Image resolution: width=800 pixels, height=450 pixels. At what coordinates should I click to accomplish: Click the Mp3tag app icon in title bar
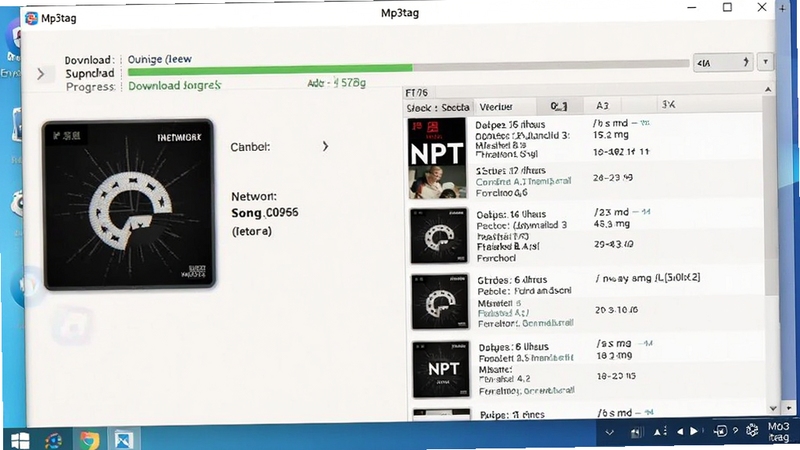(x=31, y=18)
